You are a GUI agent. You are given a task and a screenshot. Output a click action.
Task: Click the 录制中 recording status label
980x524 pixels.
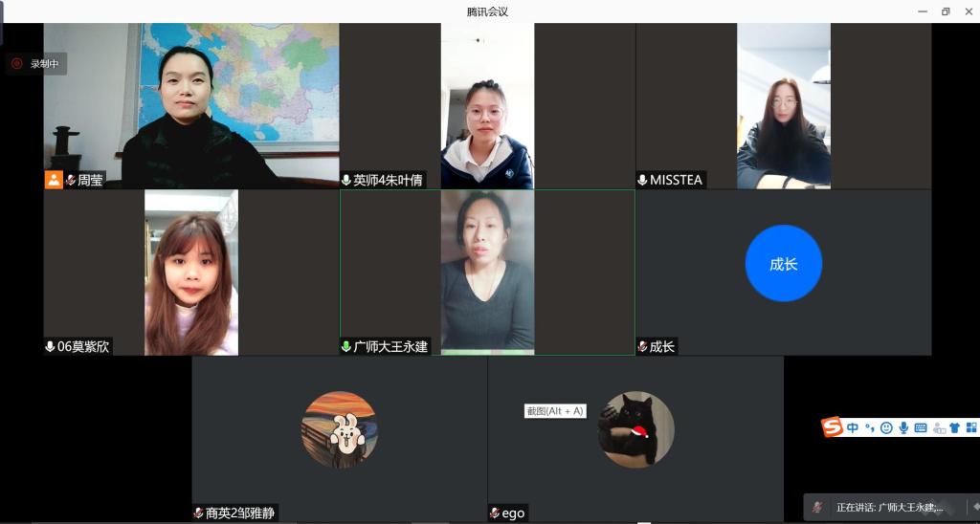pyautogui.click(x=45, y=64)
